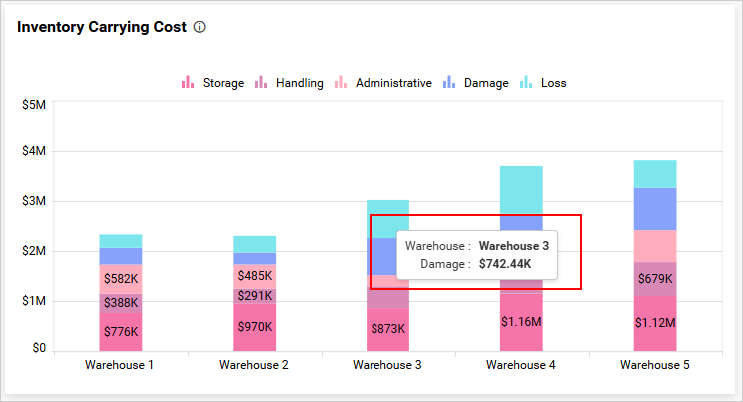
Task: Click the Damage legend bar icon
Action: [449, 83]
